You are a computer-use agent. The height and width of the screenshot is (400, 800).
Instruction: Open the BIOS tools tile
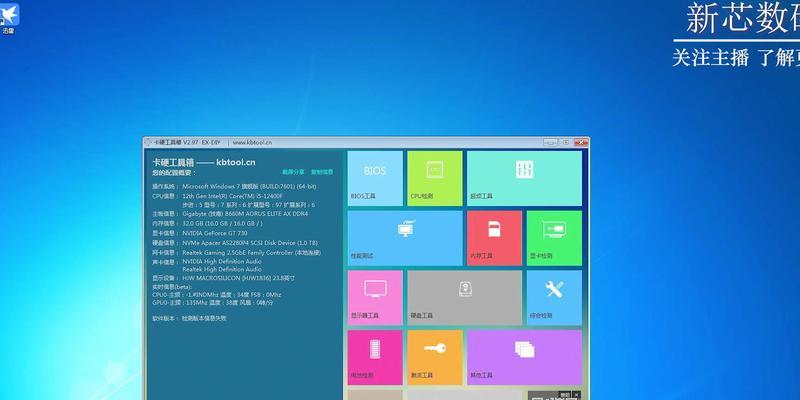tap(375, 178)
